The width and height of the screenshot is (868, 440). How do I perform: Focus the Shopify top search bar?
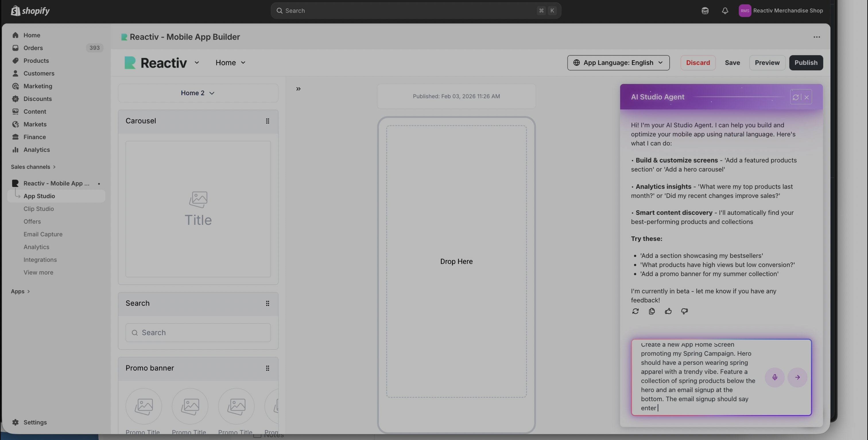click(416, 11)
